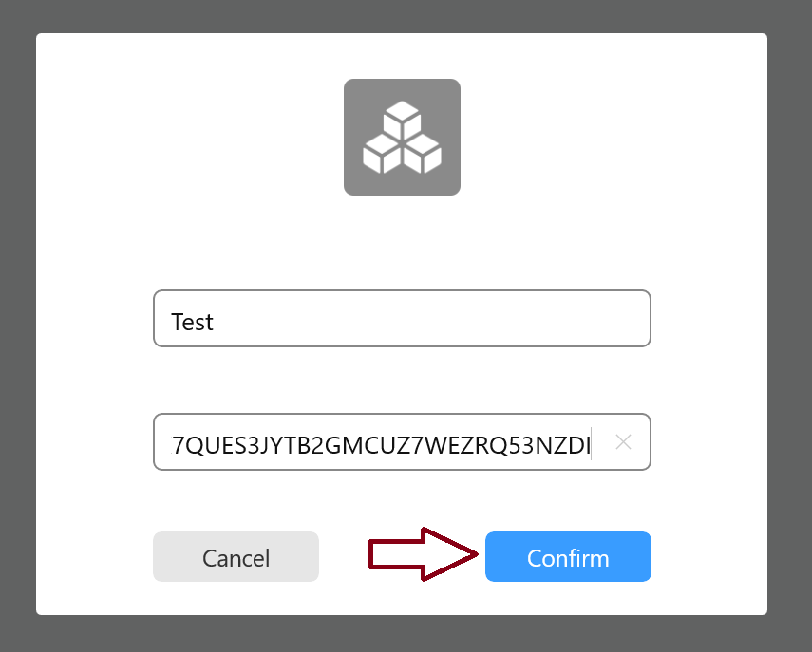This screenshot has width=812, height=652.
Task: Place cursor in the 7QUES3JYTB2G key field
Action: [402, 442]
